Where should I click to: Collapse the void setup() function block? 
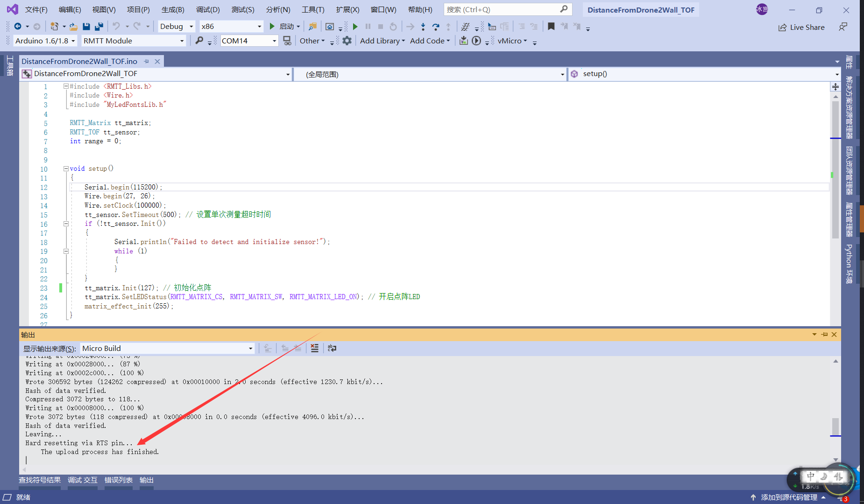(66, 168)
